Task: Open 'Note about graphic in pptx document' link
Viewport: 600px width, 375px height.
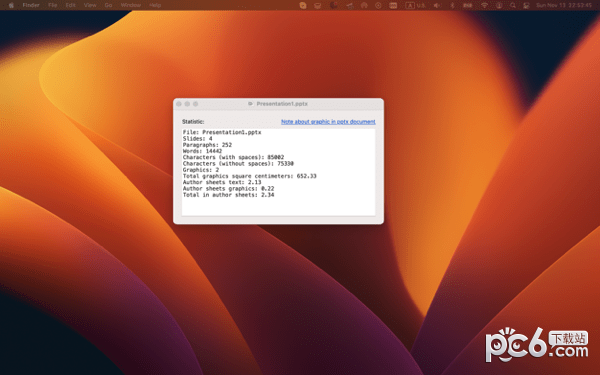Action: click(328, 122)
